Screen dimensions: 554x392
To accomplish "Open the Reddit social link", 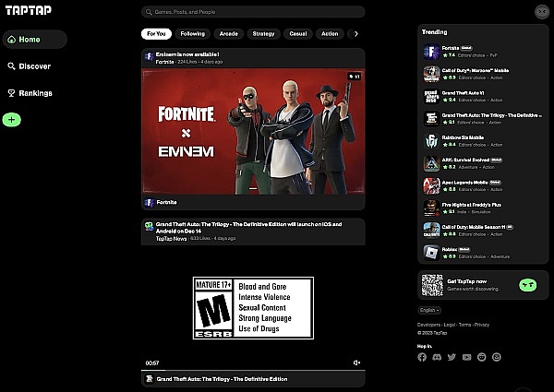I will pos(481,357).
